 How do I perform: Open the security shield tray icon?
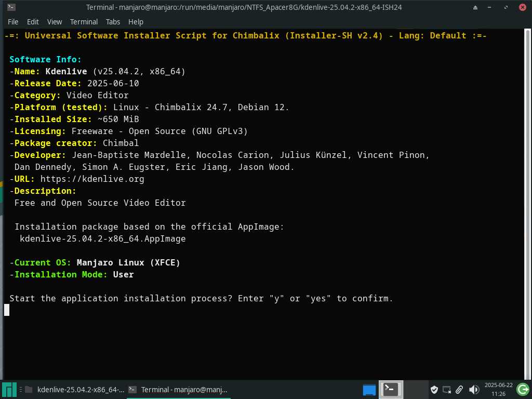434,390
